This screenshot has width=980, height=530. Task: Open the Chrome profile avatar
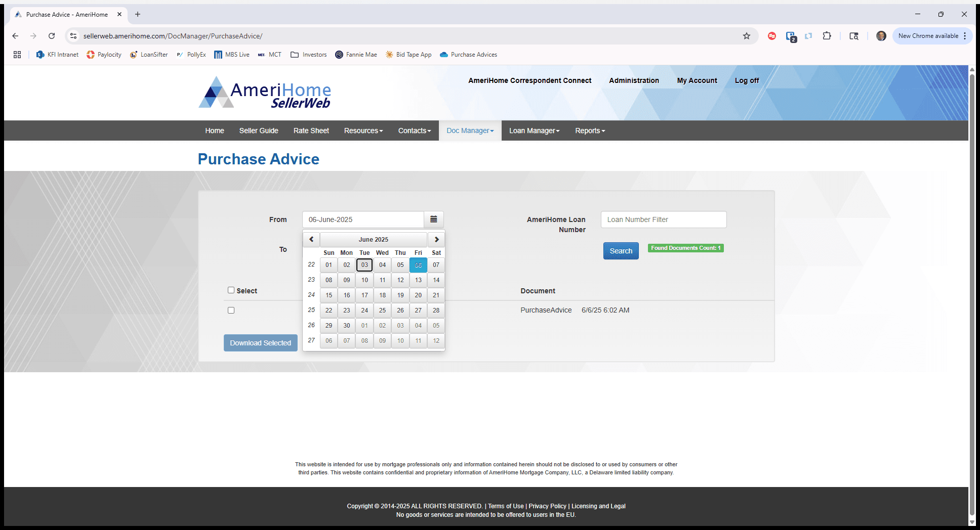[881, 36]
